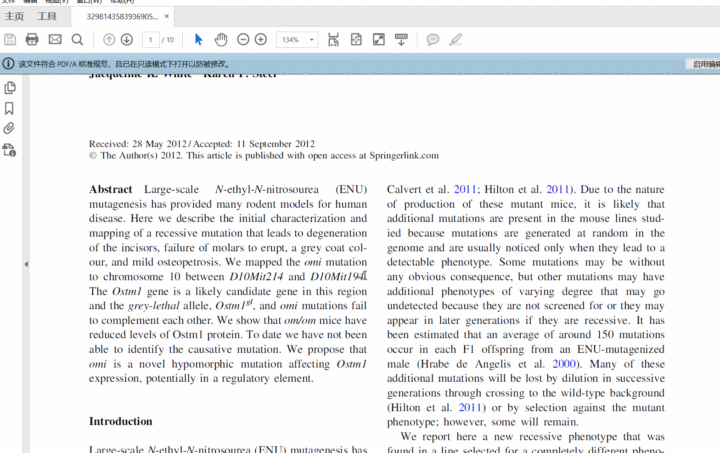Click the Save file icon

(10, 39)
